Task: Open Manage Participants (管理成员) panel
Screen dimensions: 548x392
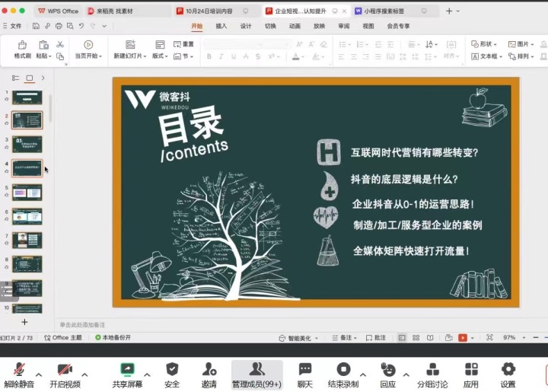Action: pos(257,375)
